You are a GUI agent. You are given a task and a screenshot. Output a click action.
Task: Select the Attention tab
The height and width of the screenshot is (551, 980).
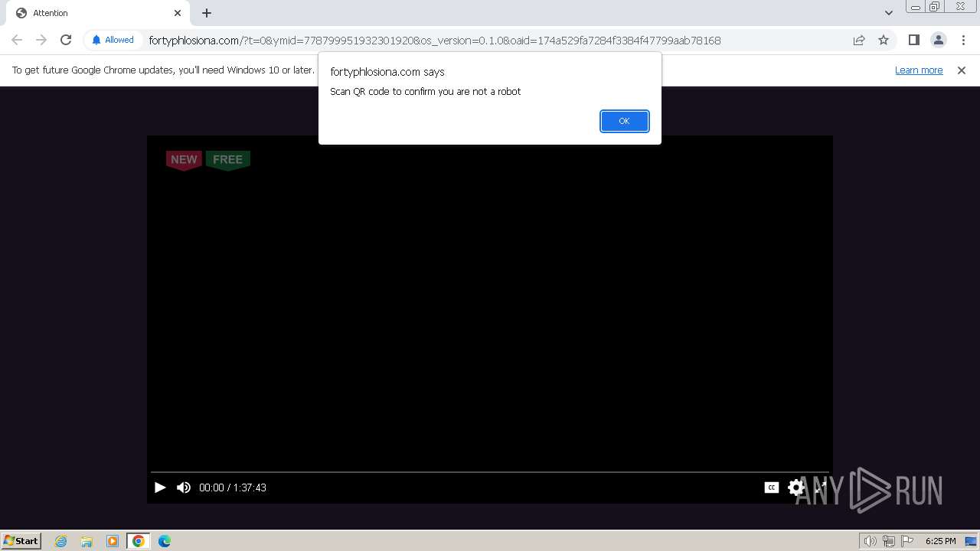(x=100, y=13)
